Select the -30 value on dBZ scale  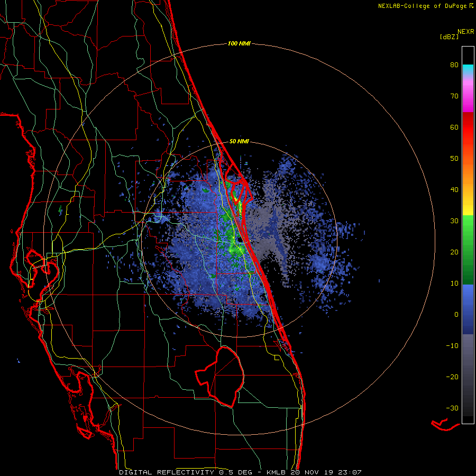pyautogui.click(x=452, y=408)
